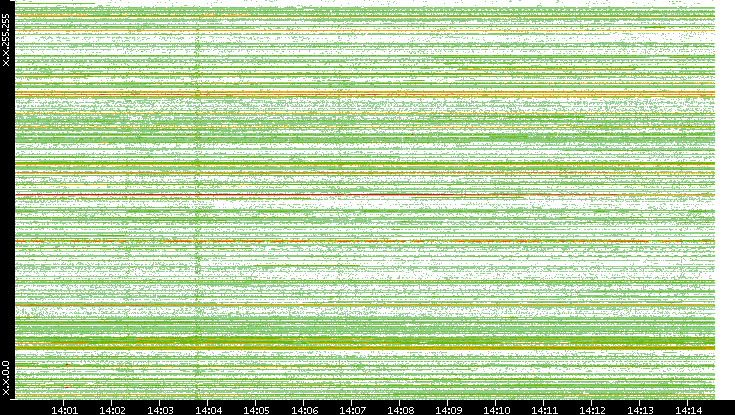Click the faint vertical stripe above 14:04
The width and height of the screenshot is (735, 415).
198,200
